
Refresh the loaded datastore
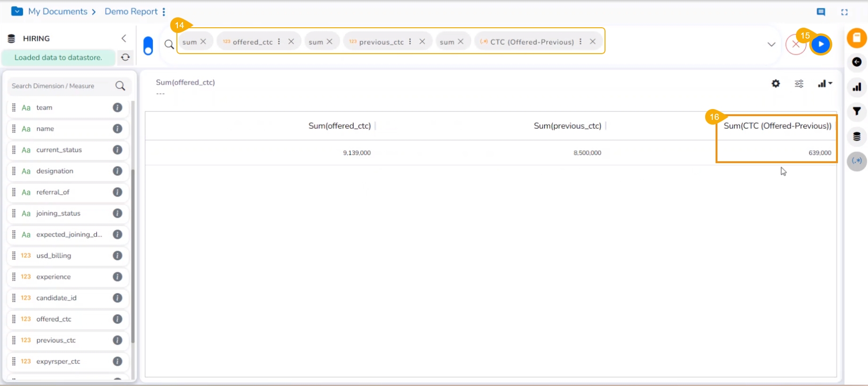(125, 57)
